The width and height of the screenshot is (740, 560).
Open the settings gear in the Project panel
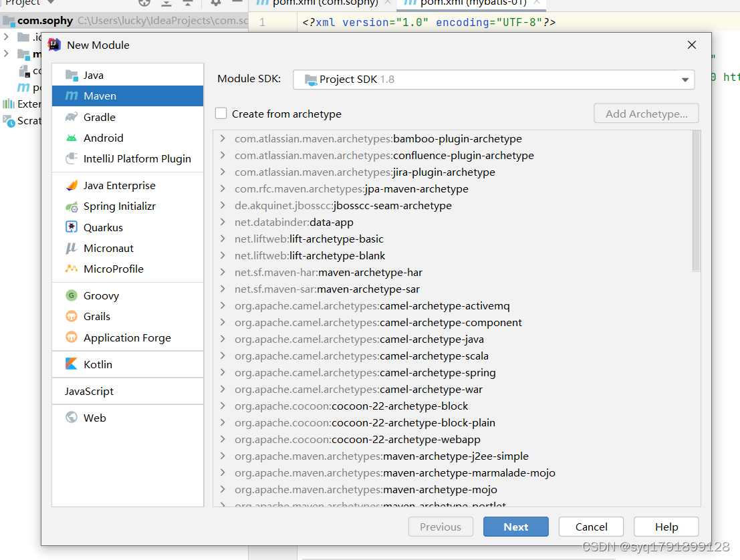coord(216,3)
